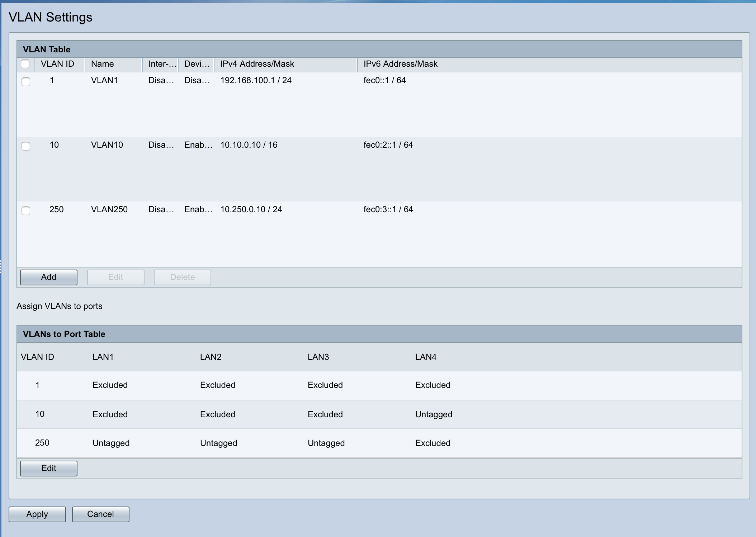The height and width of the screenshot is (537, 756).
Task: Click the Untagged cell for VLAN 250 LAN2
Action: coord(218,443)
